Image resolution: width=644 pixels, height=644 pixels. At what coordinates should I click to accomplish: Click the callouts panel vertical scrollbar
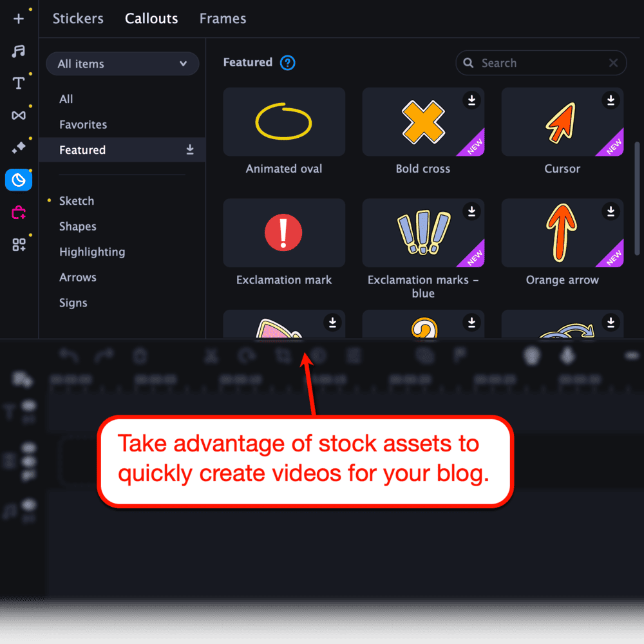[638, 193]
